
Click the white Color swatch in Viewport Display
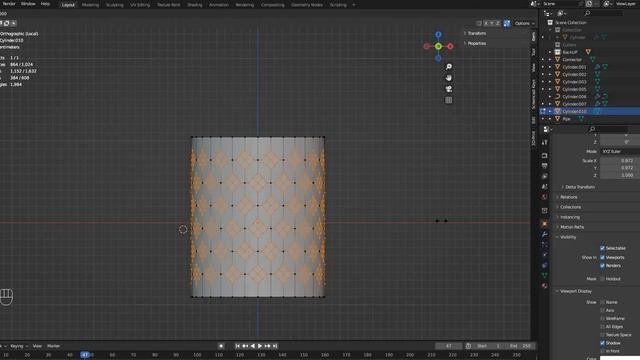(x=620, y=358)
